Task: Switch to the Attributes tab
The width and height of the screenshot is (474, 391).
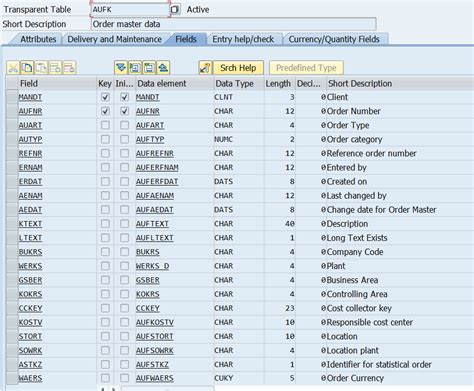Action: tap(38, 39)
